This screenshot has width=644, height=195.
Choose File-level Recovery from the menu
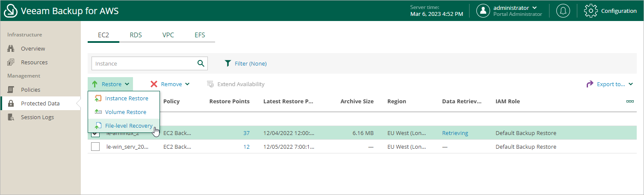(124, 126)
